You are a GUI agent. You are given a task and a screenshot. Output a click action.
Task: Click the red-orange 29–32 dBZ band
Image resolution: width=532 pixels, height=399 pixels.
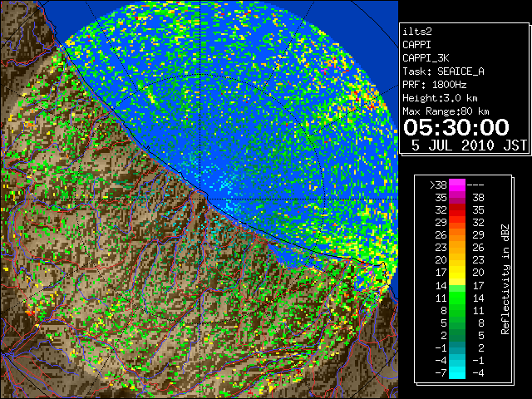point(457,223)
